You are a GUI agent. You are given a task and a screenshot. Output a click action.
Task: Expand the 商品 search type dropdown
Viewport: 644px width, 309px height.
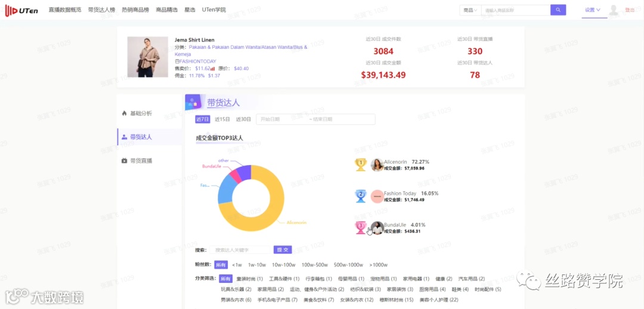tap(470, 10)
